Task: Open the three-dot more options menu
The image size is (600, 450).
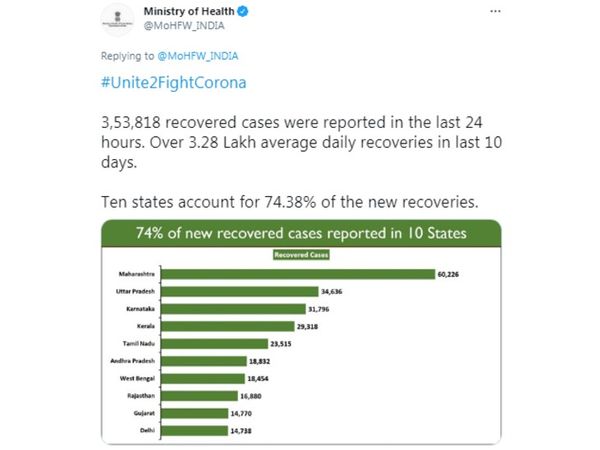Action: coord(495,11)
